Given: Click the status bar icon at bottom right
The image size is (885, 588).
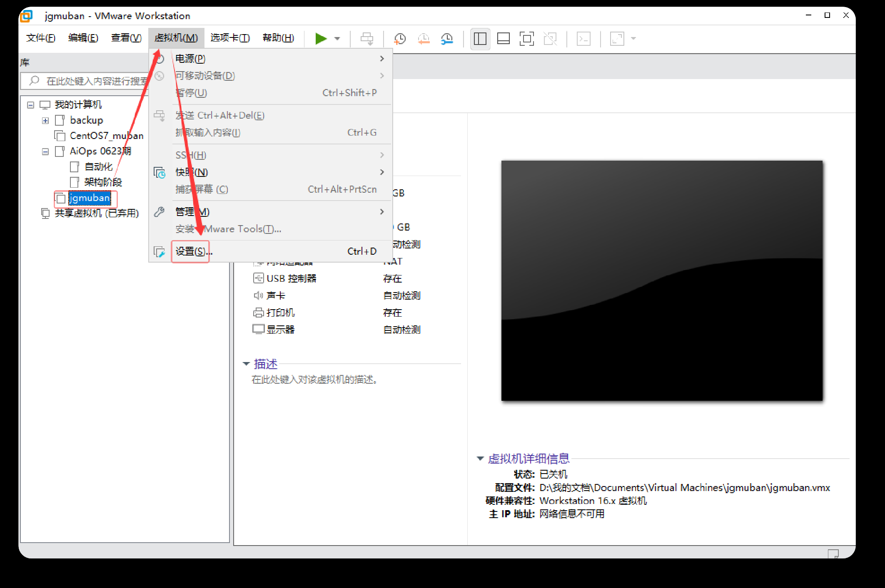Looking at the screenshot, I should click(833, 554).
